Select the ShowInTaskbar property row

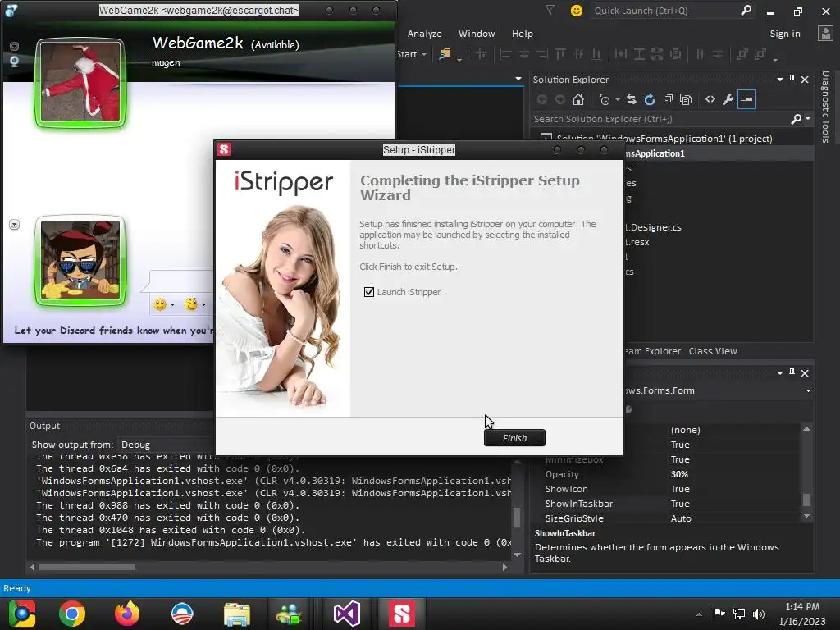click(x=667, y=504)
